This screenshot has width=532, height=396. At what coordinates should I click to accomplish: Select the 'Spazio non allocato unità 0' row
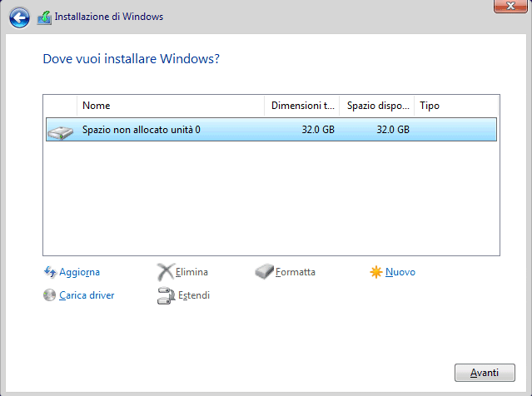[x=271, y=130]
